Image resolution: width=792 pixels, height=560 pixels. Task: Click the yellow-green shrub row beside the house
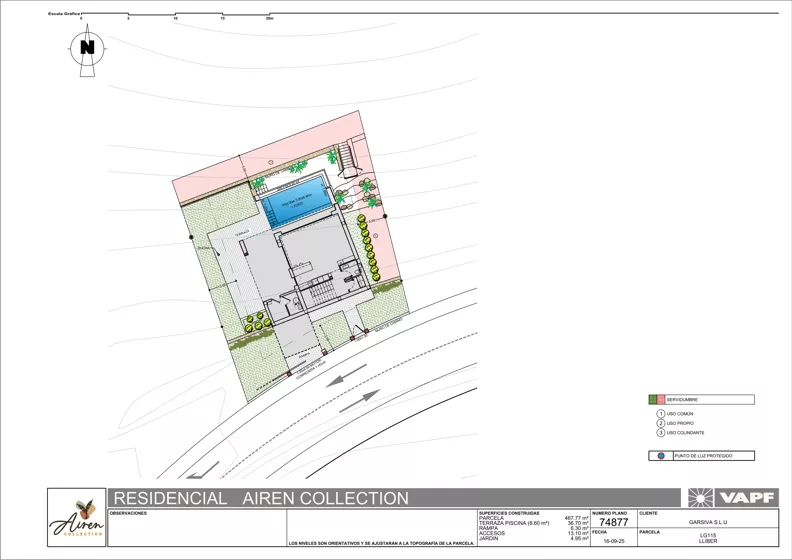pos(369,247)
